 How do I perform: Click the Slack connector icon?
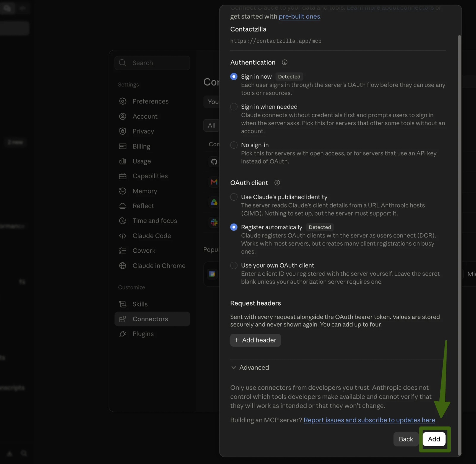(214, 222)
